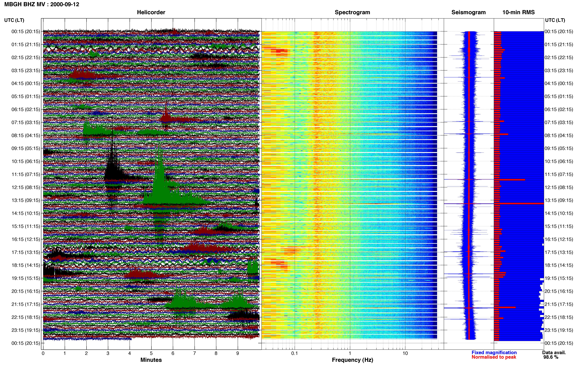The image size is (588, 368).
Task: Click the right time label '13:15 (09:15)'
Action: [x=559, y=200]
